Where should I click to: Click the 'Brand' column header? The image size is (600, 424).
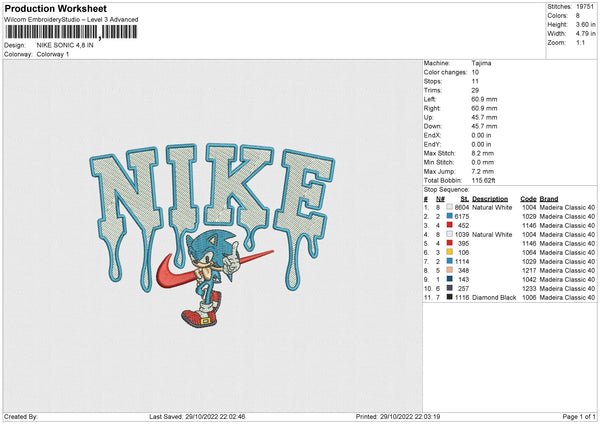tap(549, 199)
